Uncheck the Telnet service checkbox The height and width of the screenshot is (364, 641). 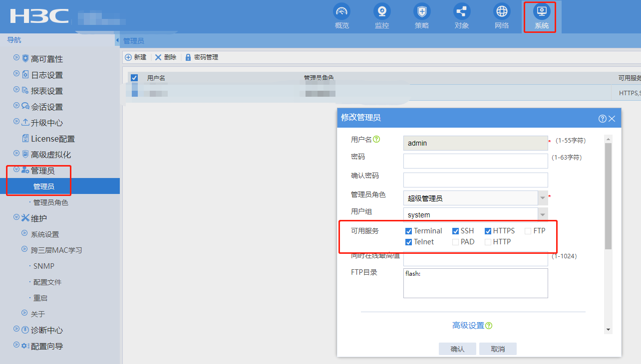tap(409, 242)
